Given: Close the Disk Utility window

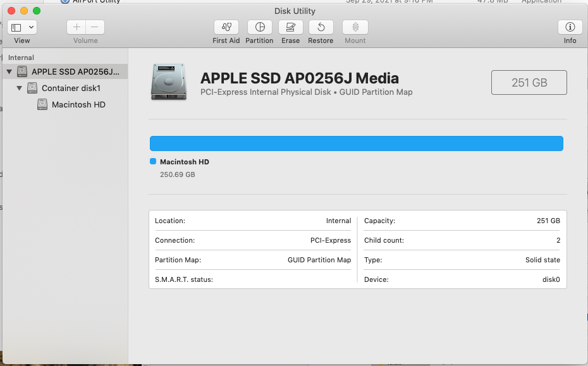Looking at the screenshot, I should pyautogui.click(x=11, y=11).
